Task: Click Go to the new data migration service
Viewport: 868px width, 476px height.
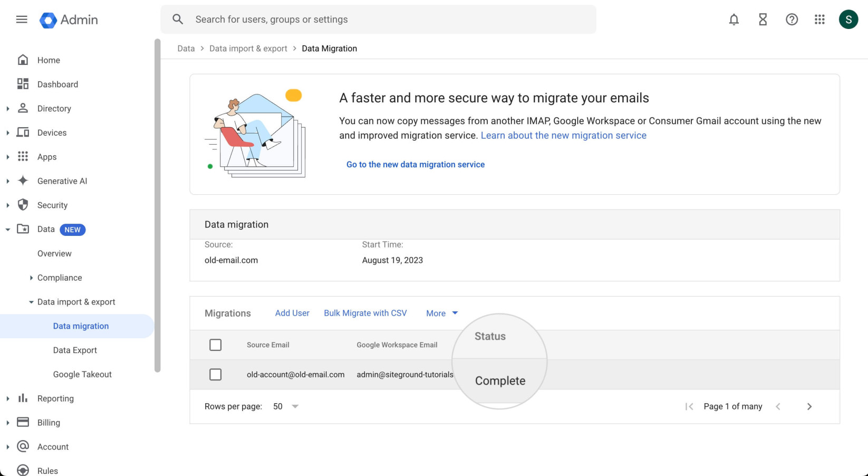Action: [x=416, y=164]
